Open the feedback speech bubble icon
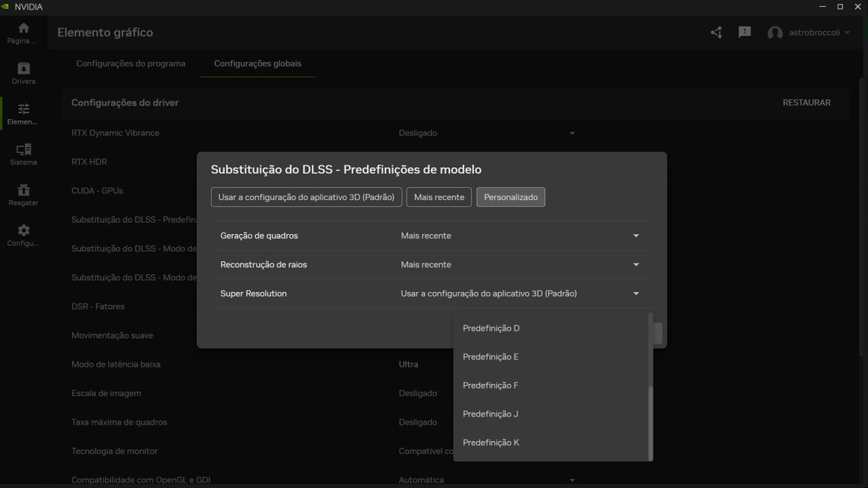868x488 pixels. (744, 33)
